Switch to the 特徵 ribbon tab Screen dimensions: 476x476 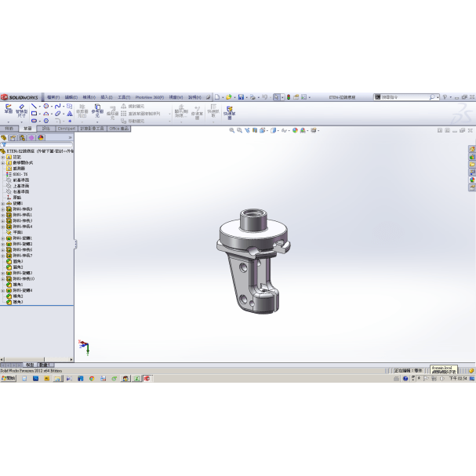tap(9, 128)
